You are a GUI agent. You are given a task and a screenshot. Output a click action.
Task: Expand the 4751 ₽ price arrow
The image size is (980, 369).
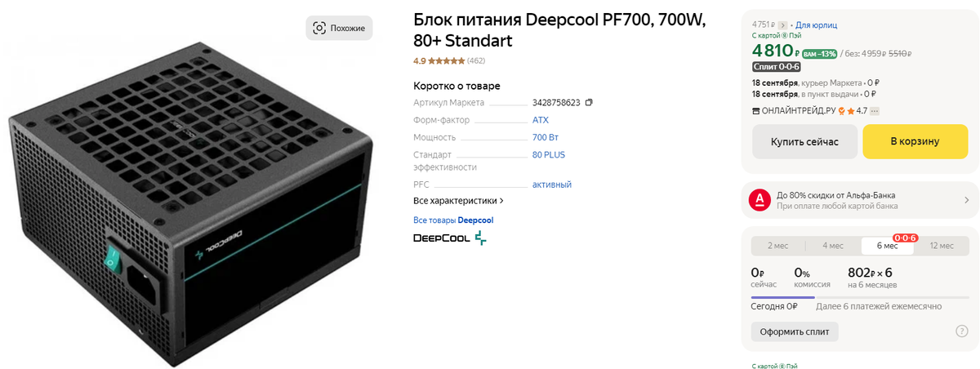point(783,25)
